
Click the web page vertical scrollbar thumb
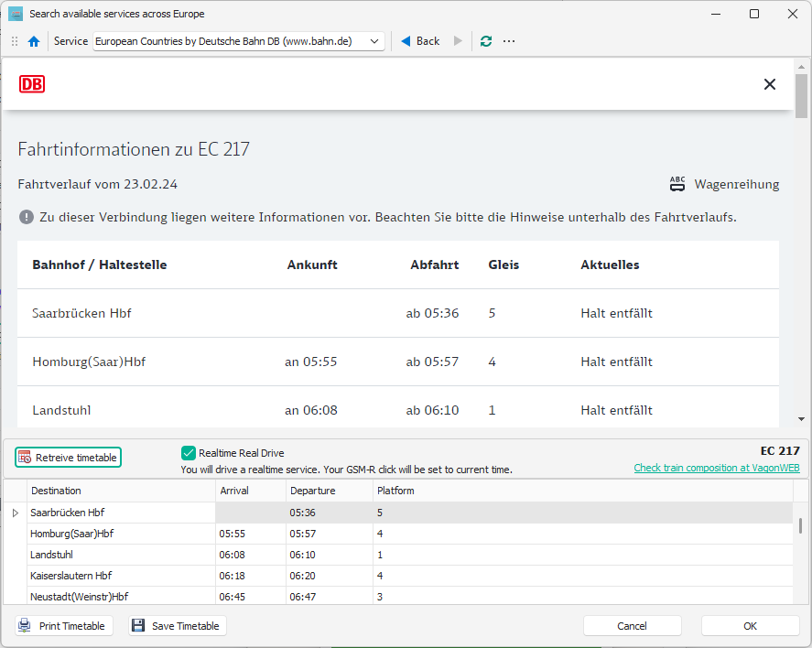pos(801,96)
